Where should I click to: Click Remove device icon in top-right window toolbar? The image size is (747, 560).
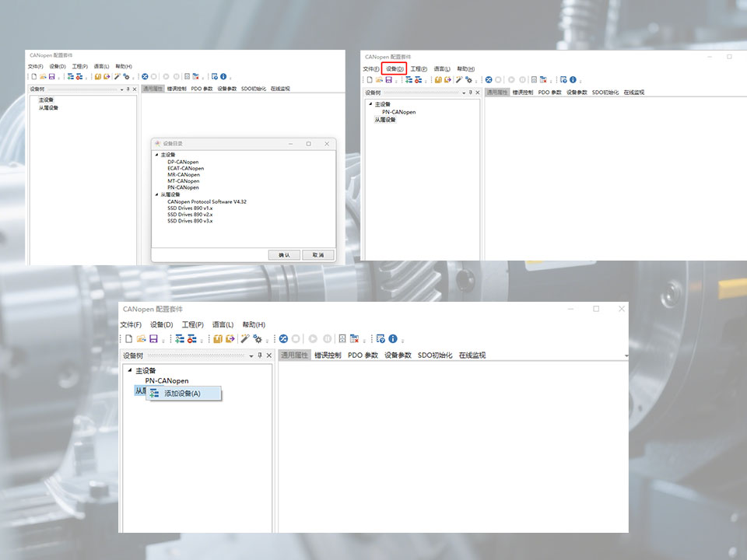tap(418, 79)
